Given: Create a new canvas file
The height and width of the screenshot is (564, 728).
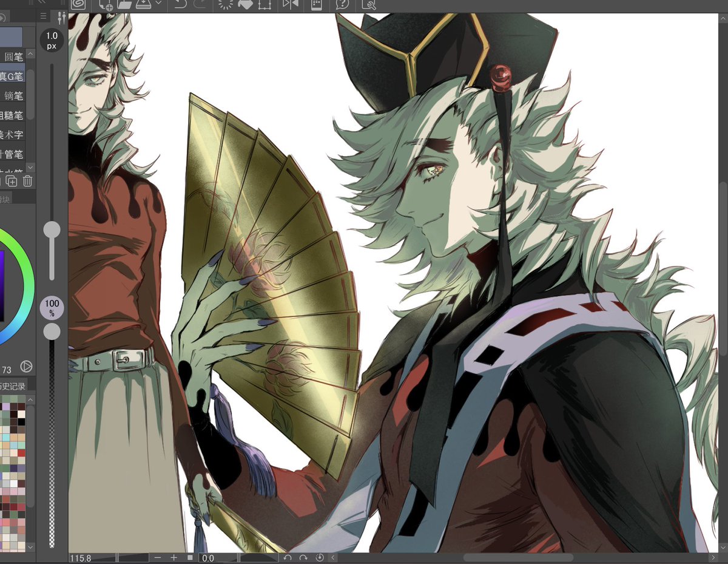Looking at the screenshot, I should click(106, 4).
